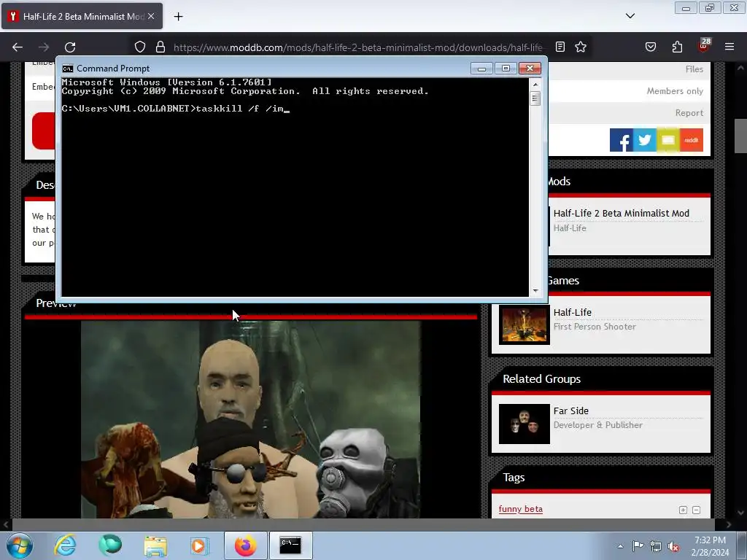Toggle reader view icon in address bar

click(560, 47)
